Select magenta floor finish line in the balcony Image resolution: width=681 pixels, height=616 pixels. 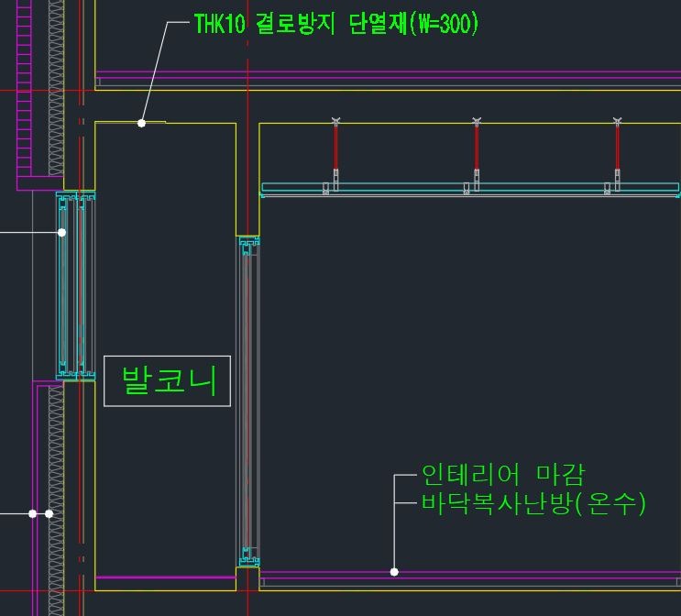[165, 577]
